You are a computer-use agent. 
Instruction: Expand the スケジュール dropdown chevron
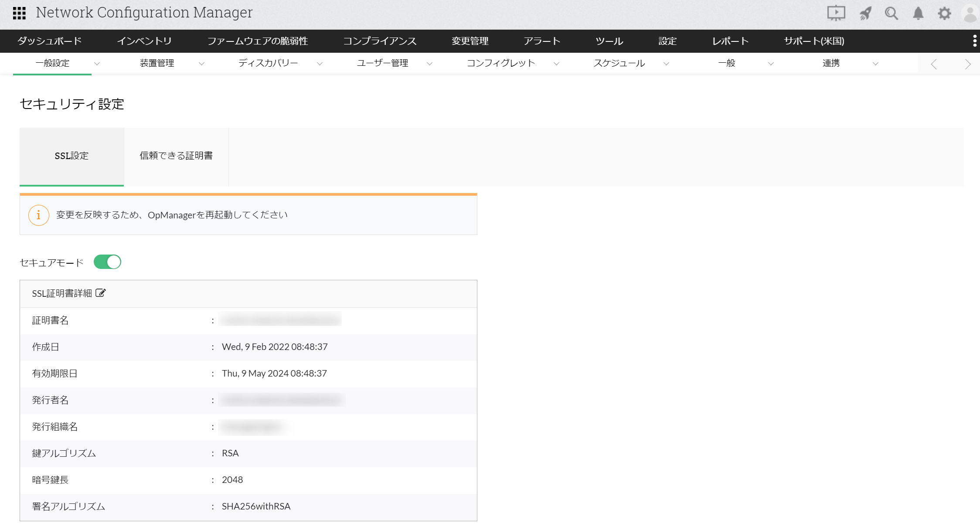(666, 64)
